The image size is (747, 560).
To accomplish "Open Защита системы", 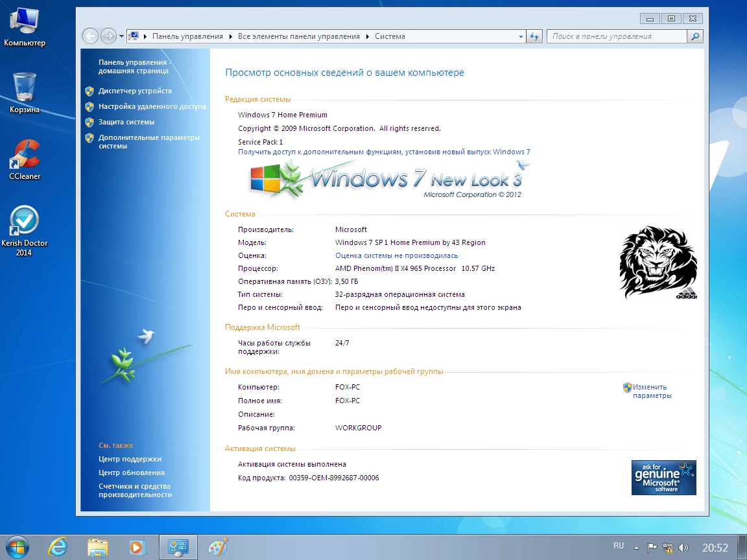I will pyautogui.click(x=126, y=122).
